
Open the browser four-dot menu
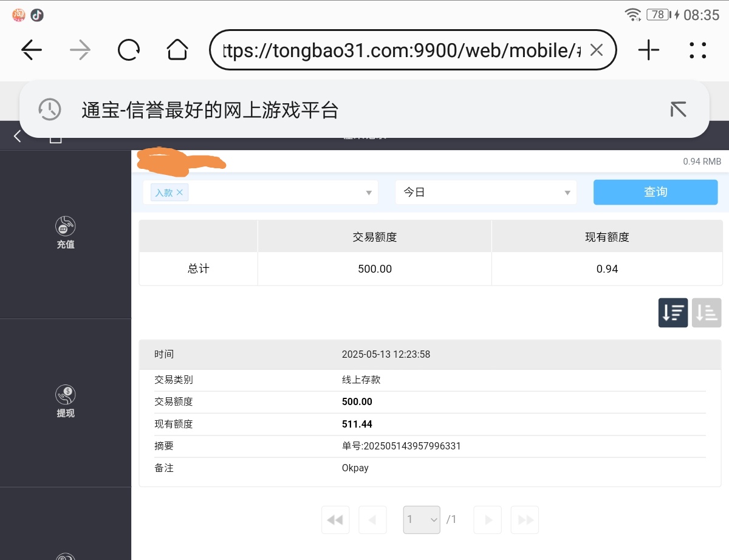click(698, 50)
